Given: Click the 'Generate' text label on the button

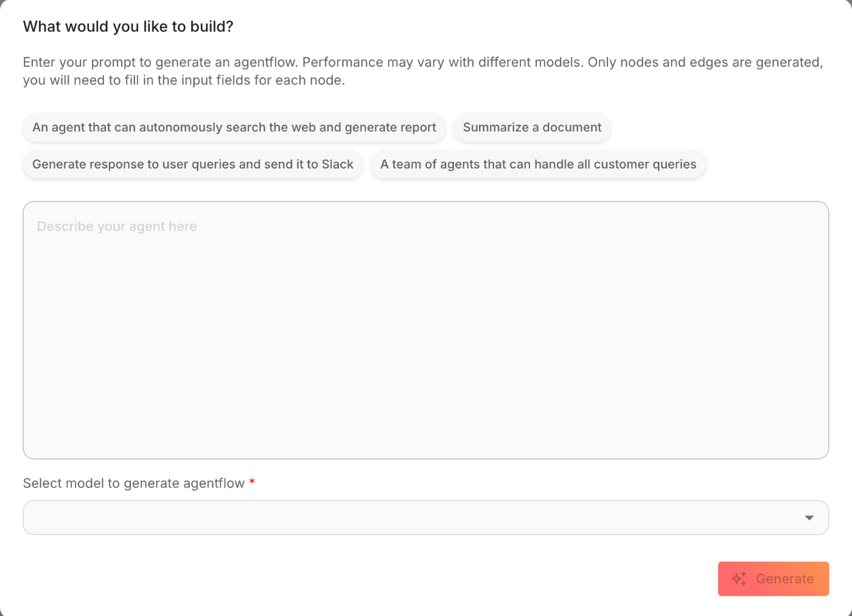Looking at the screenshot, I should (784, 579).
